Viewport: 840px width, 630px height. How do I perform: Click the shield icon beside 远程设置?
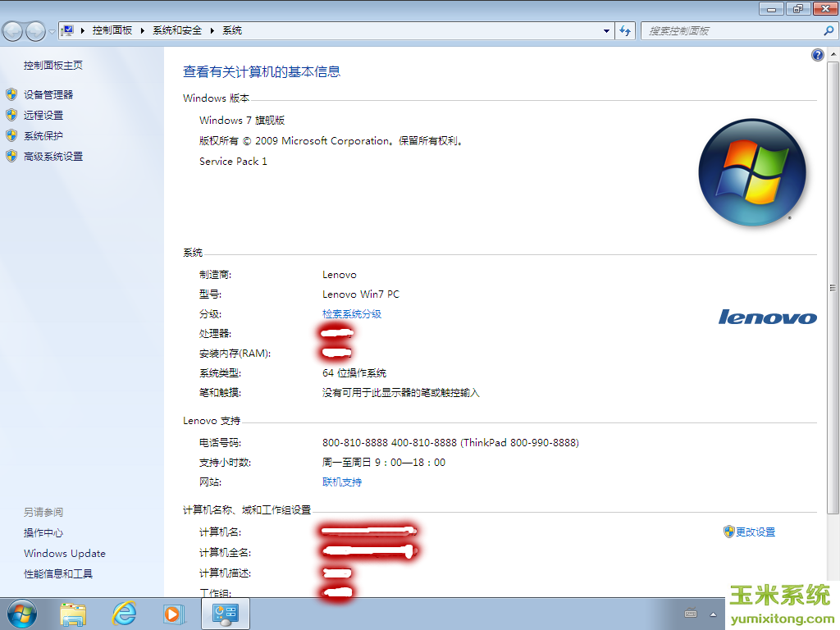point(11,115)
